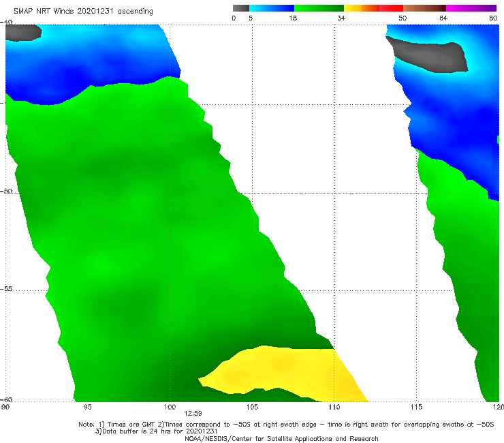Select the yellow-orange segment of the color bar

coord(362,8)
